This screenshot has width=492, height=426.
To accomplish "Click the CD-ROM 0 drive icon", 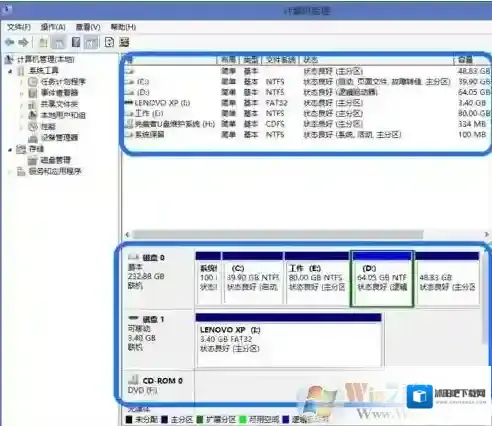I will pos(133,380).
